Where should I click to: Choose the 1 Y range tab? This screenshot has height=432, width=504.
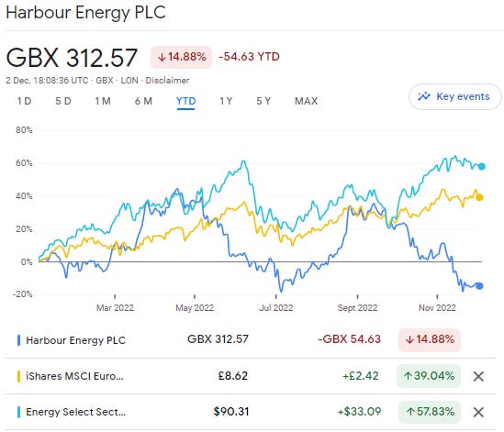[x=226, y=101]
